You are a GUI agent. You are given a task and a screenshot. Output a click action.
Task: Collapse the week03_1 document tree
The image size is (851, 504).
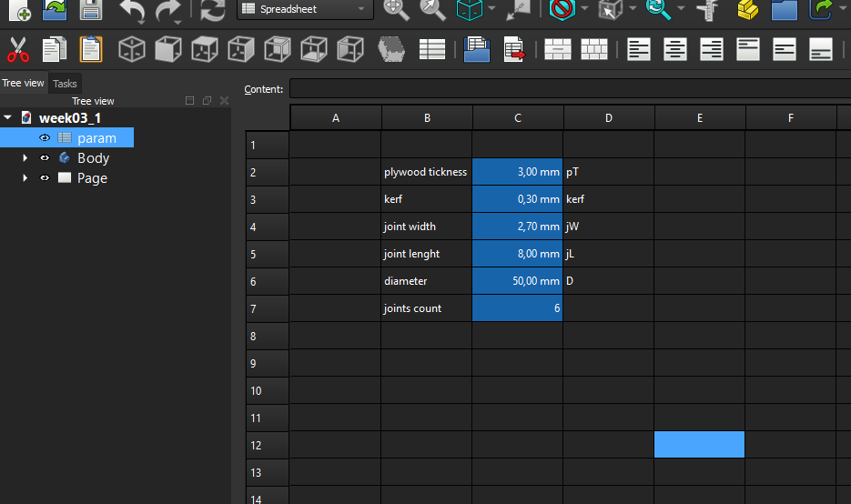7,117
